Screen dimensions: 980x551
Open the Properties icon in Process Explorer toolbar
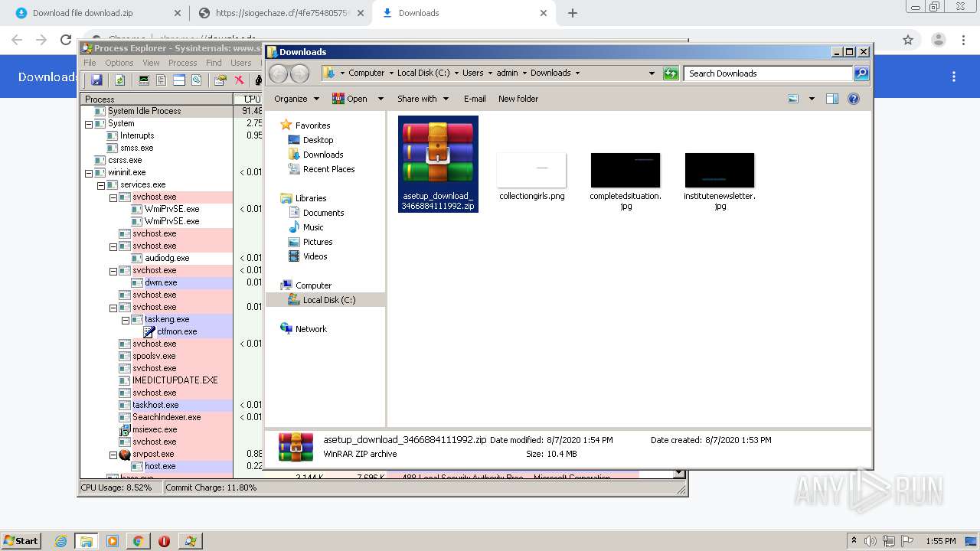(220, 80)
